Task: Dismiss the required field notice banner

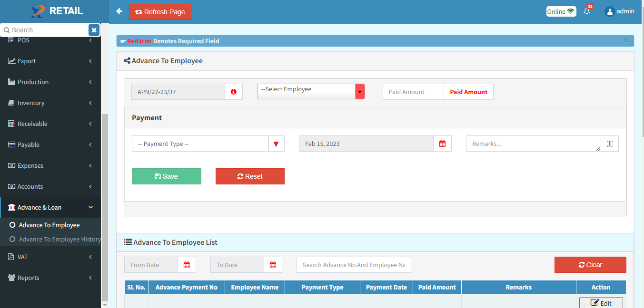Action: coord(626,41)
